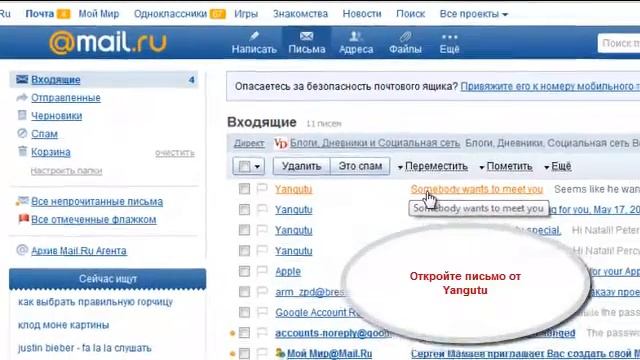Open Игры in top navigation

click(246, 14)
